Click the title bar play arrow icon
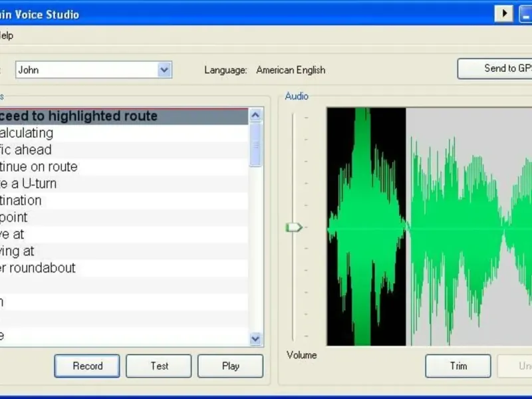Screen dimensions: 532x399 pos(504,13)
